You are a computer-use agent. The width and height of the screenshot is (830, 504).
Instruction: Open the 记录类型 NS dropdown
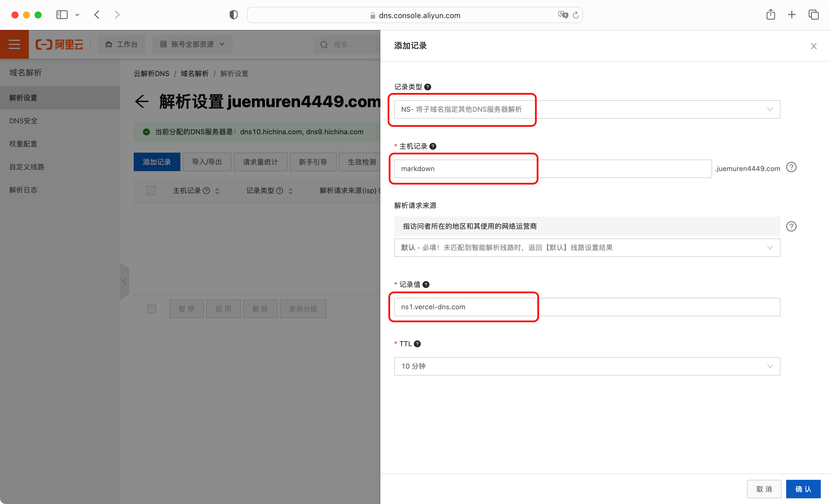586,109
